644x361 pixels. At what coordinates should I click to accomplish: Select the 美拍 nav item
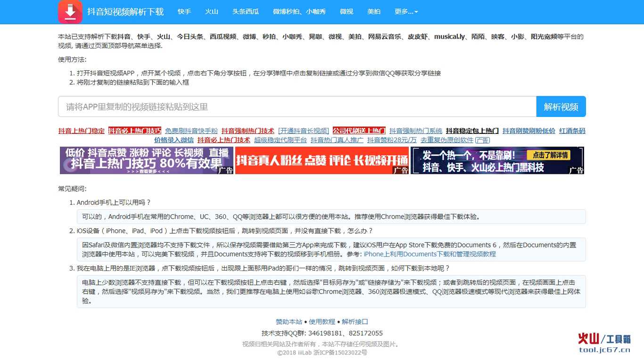point(374,12)
